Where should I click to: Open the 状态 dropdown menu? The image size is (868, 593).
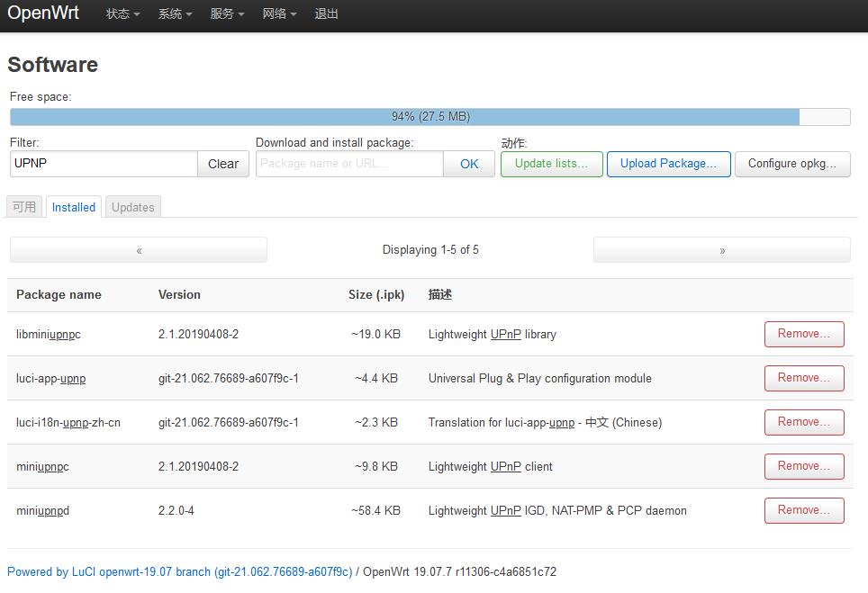(x=122, y=13)
